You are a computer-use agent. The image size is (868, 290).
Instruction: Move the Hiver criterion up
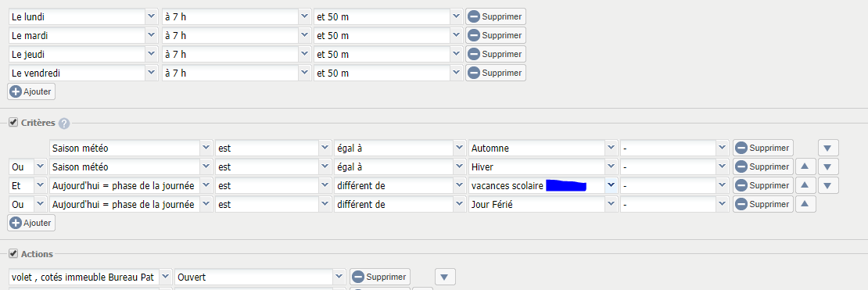pos(805,166)
